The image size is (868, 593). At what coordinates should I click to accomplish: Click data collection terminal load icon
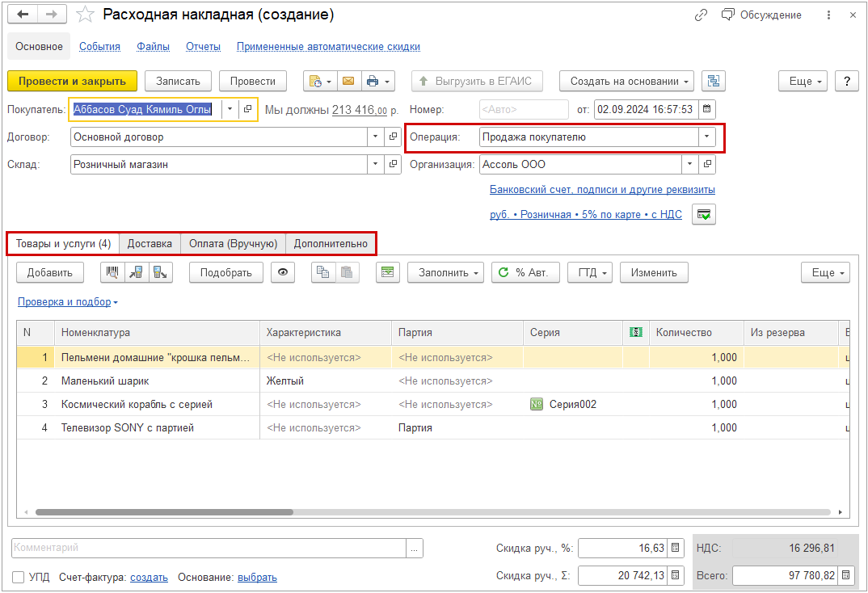click(137, 273)
